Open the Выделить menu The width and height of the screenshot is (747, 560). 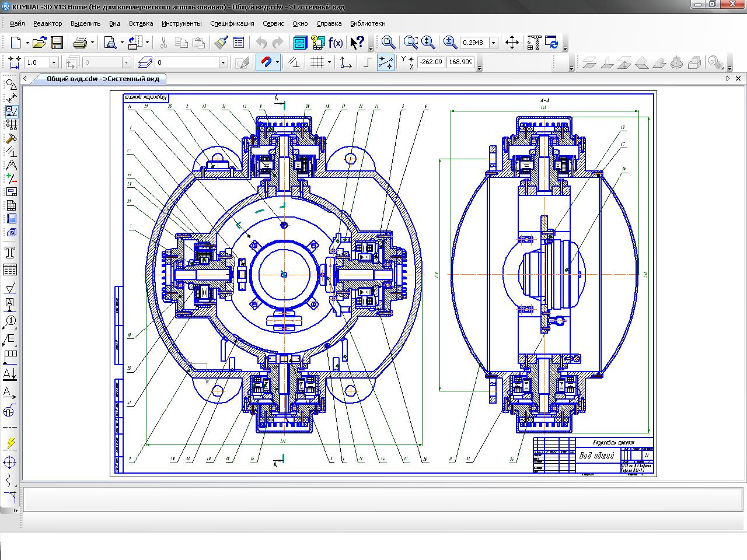(x=85, y=23)
